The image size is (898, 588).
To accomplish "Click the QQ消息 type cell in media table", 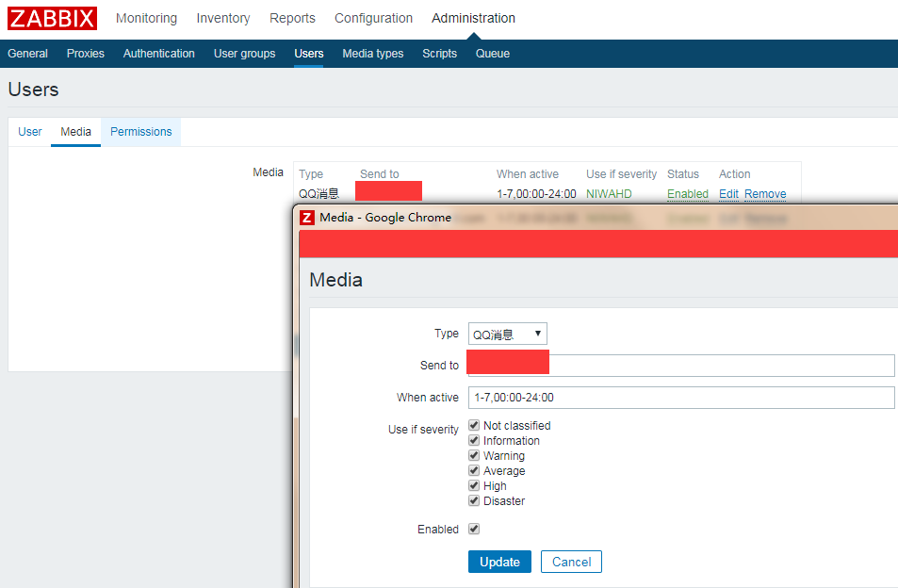I will [x=319, y=194].
